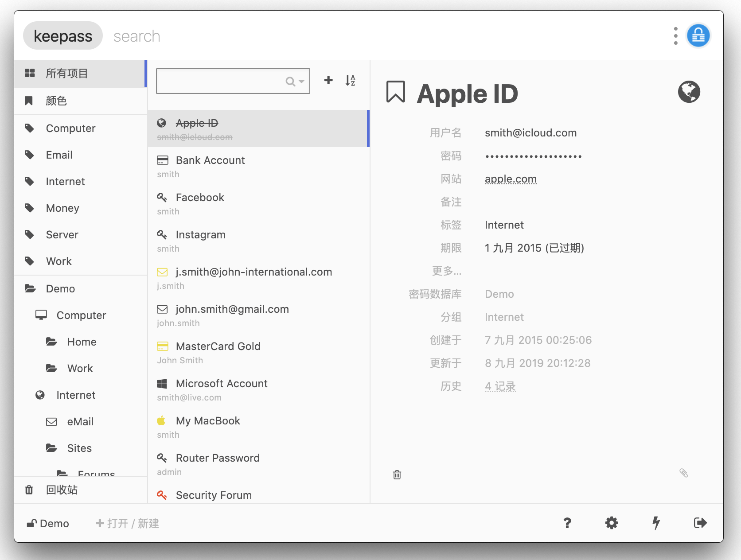Open help using the question mark icon
The width and height of the screenshot is (741, 560).
point(567,523)
